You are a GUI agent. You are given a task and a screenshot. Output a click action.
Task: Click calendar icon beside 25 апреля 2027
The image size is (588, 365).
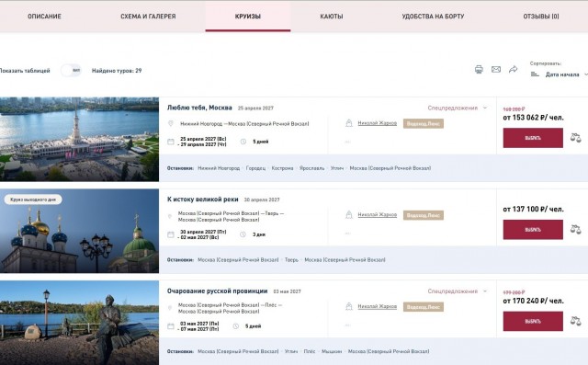point(171,142)
